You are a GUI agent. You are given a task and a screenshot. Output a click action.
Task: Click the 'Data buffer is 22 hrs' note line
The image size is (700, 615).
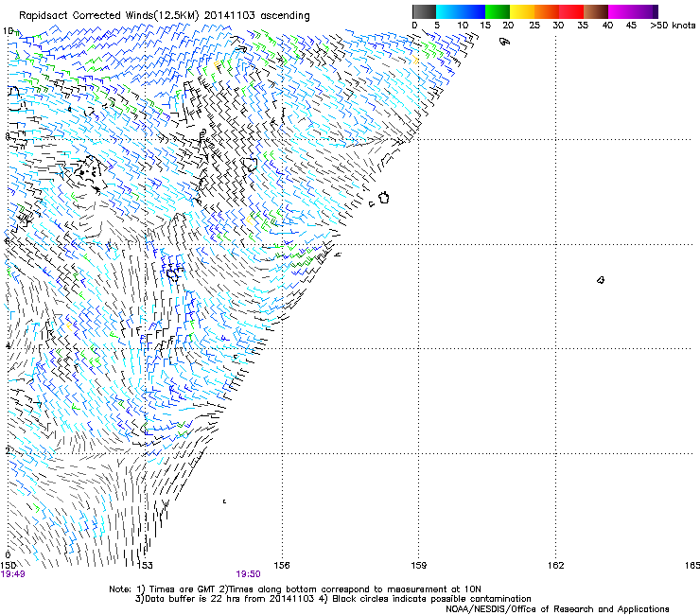333,599
